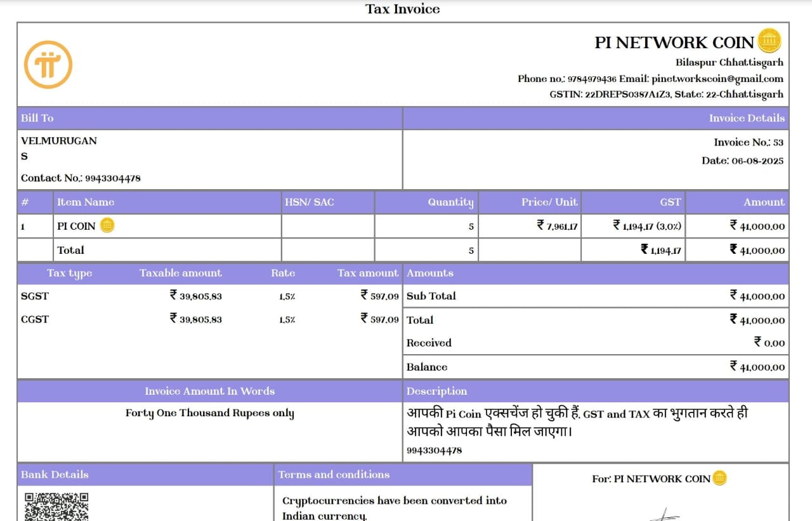Viewport: 812px width, 521px height.
Task: Select the GSTIN 22DREPS0387A1Z3
Action: pyautogui.click(x=628, y=95)
